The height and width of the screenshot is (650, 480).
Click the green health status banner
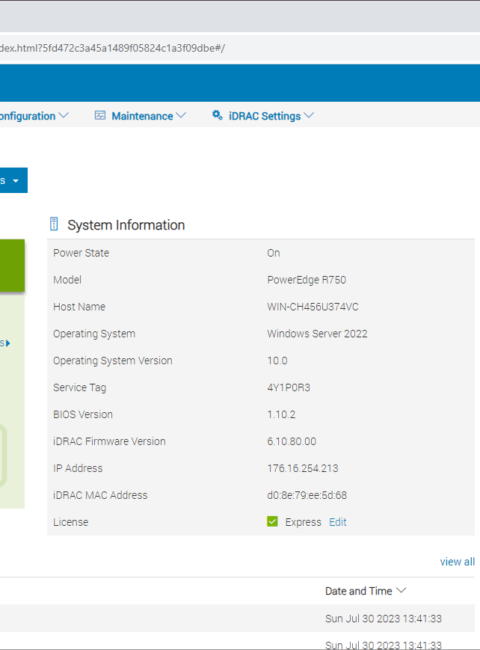click(x=12, y=265)
